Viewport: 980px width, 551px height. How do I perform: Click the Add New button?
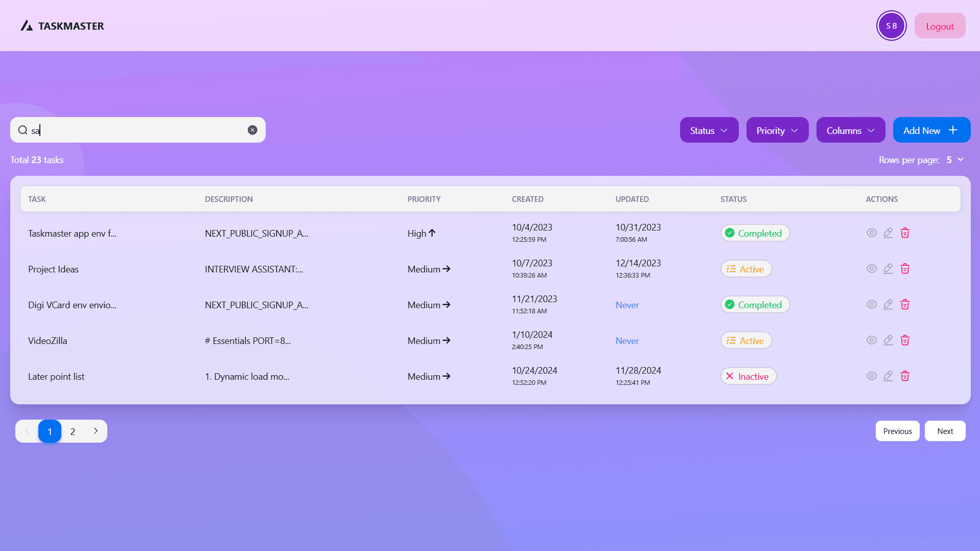931,130
